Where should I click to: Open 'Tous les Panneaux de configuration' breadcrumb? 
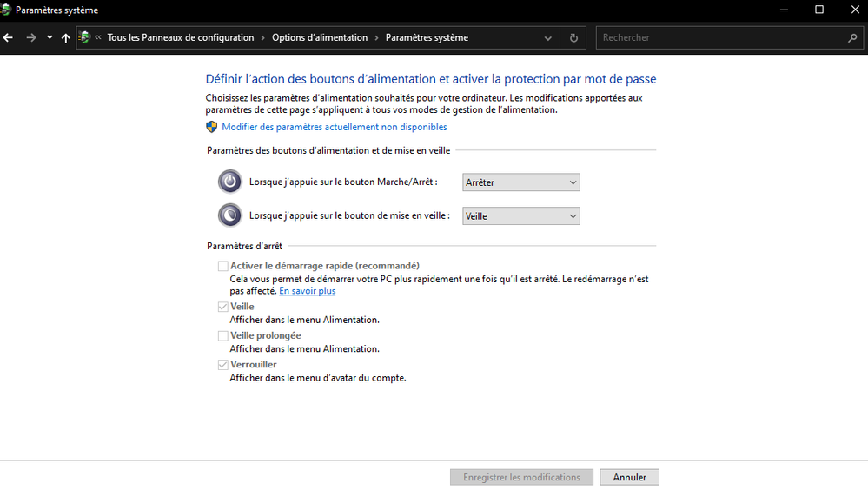181,37
